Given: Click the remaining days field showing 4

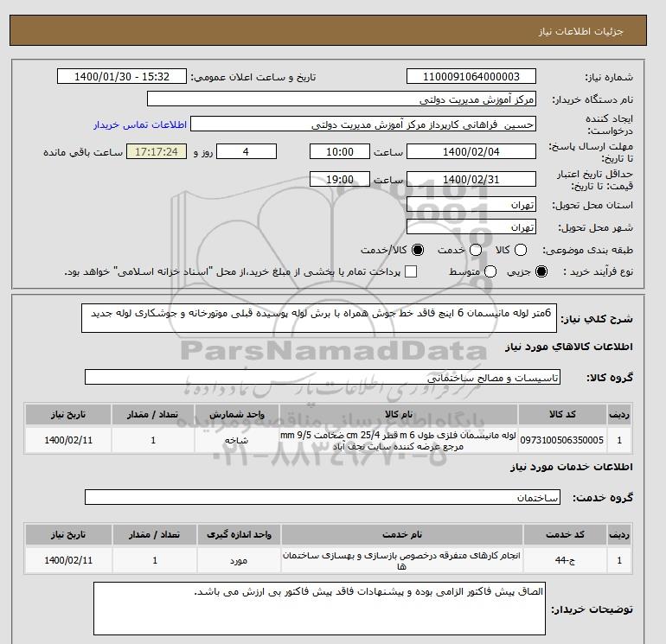Looking at the screenshot, I should (x=247, y=151).
